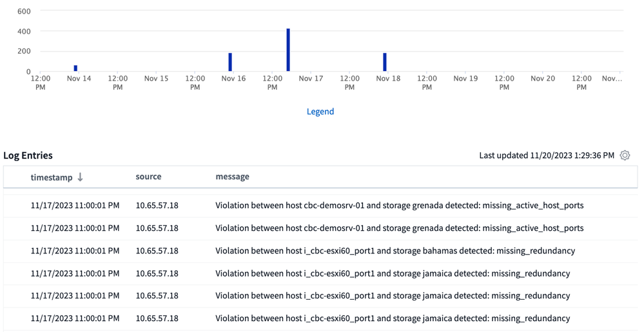Click the source IP in the bahamas row
Image resolution: width=644 pixels, height=332 pixels.
(x=157, y=251)
